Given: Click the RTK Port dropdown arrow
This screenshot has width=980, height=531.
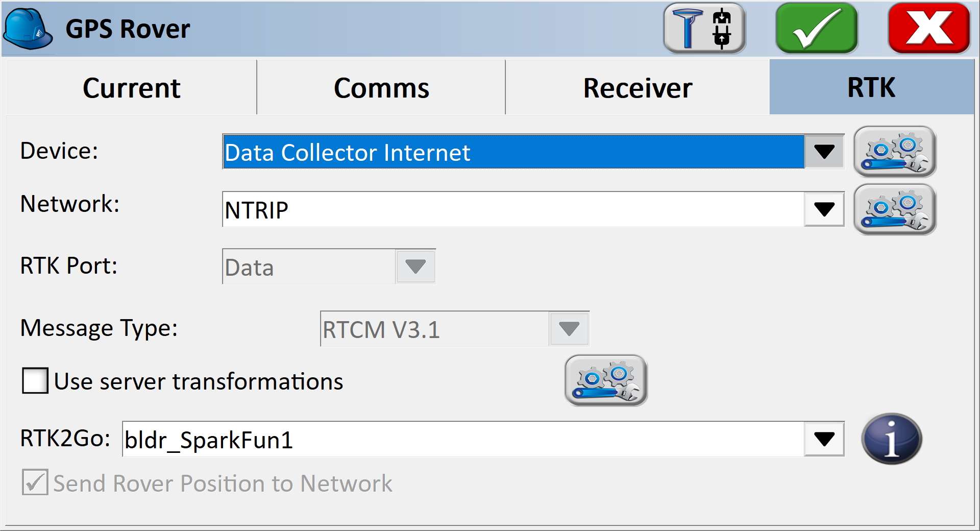Looking at the screenshot, I should tap(414, 266).
